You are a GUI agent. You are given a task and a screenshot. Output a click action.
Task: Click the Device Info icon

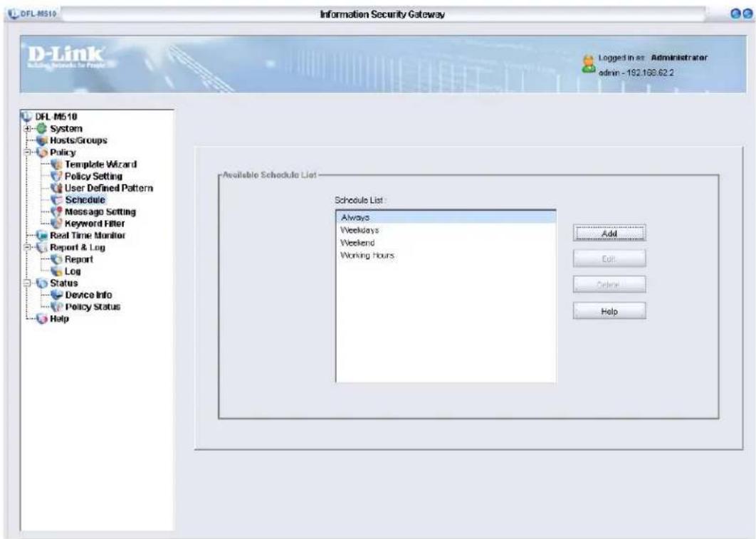tap(57, 295)
